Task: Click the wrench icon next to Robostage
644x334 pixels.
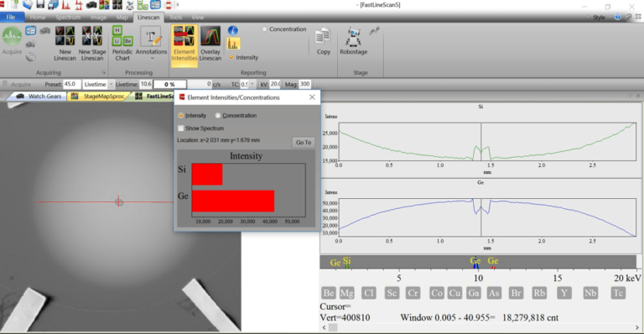Action: pyautogui.click(x=374, y=31)
